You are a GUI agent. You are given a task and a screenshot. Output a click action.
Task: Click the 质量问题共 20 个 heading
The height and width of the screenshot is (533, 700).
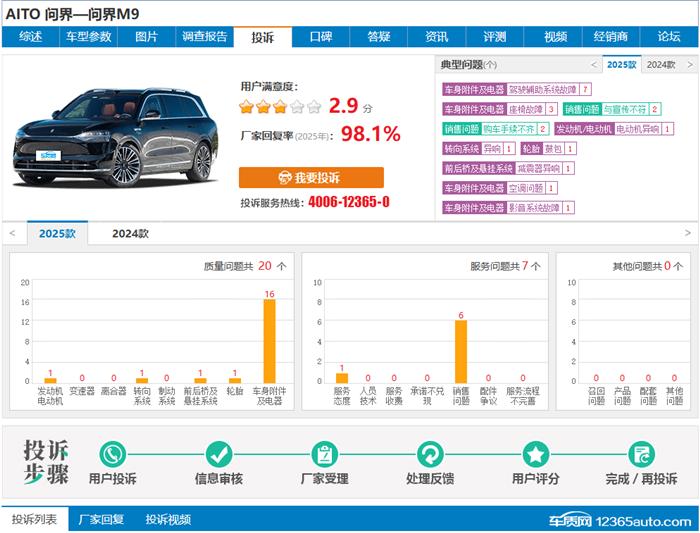(x=245, y=266)
